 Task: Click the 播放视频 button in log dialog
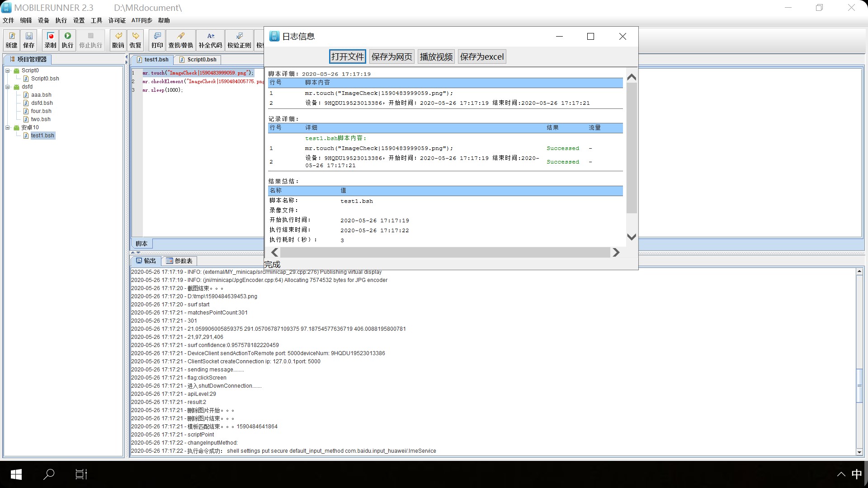click(436, 56)
